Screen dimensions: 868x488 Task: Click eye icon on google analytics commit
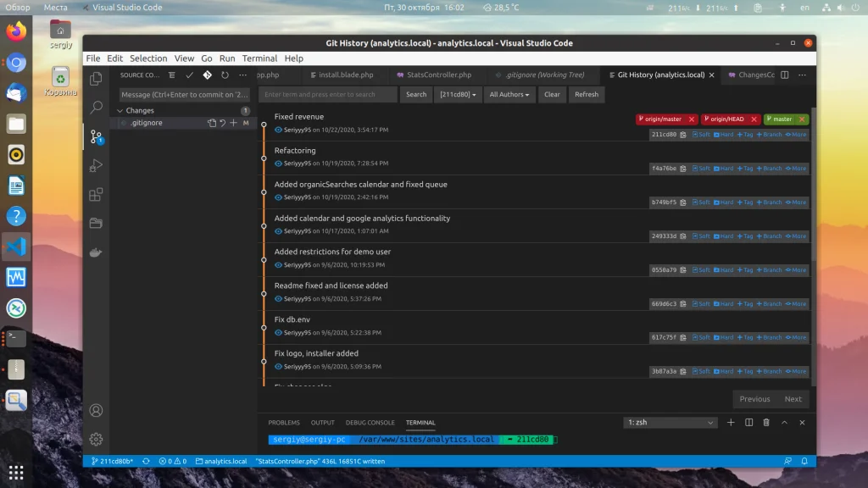(278, 231)
